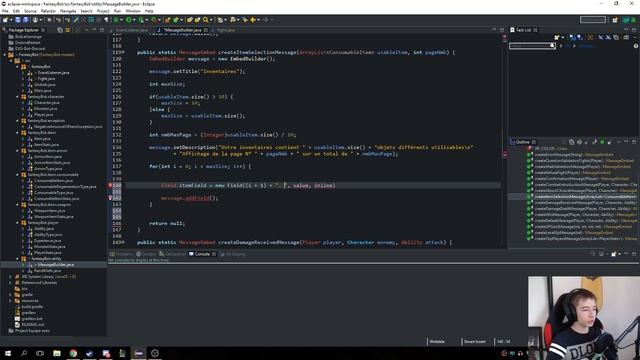640x360 pixels.
Task: Click the External Tools run icon
Action: (154, 20)
